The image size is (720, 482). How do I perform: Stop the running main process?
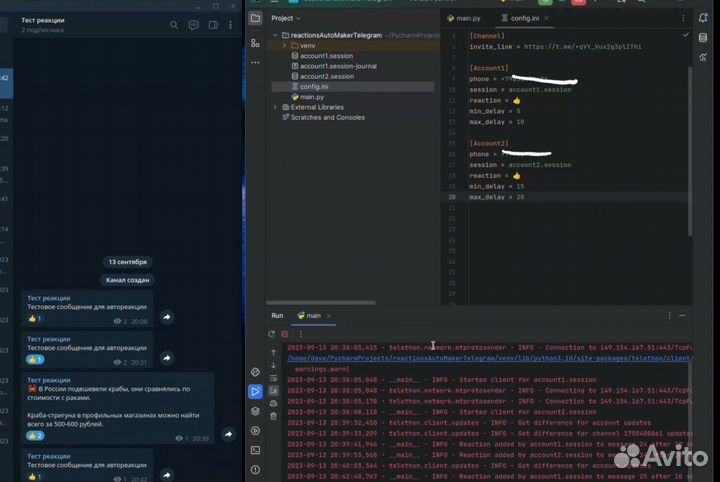(285, 333)
